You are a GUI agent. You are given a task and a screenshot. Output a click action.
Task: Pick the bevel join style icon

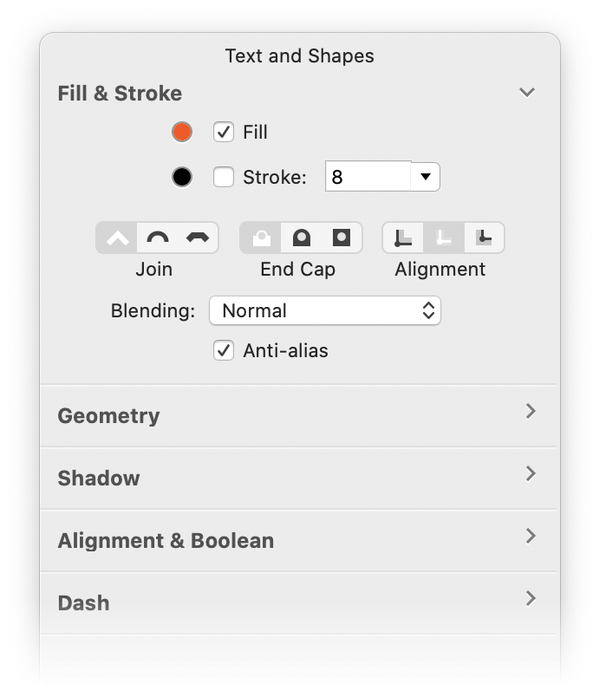pyautogui.click(x=198, y=238)
